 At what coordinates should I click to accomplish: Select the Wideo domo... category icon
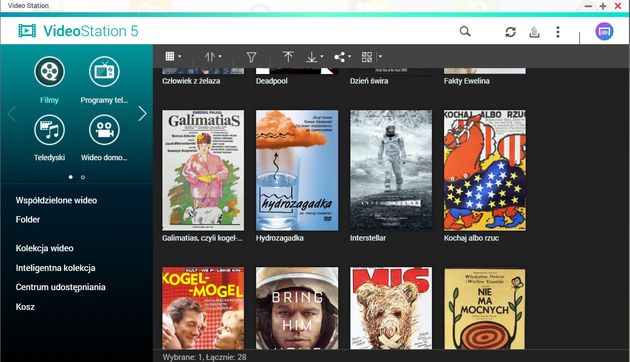click(x=104, y=130)
